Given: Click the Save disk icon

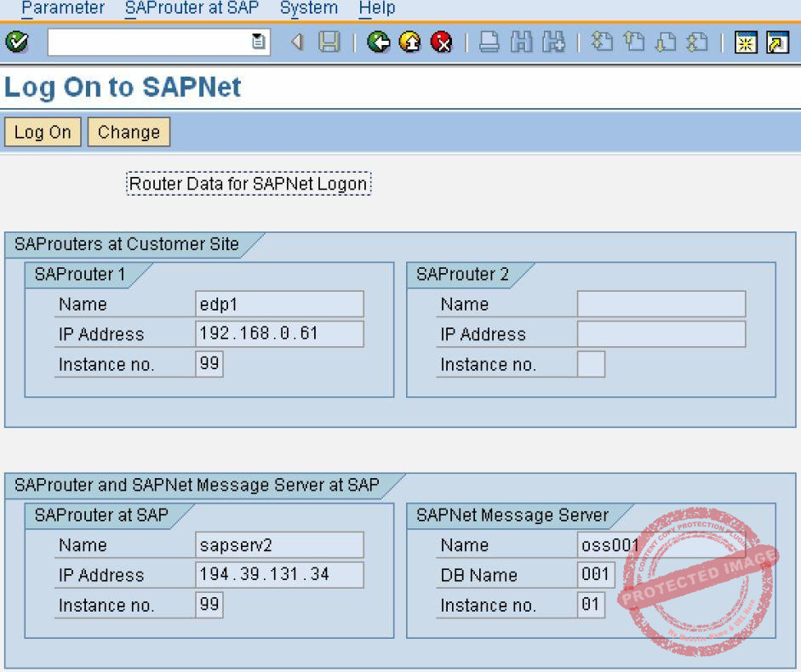Looking at the screenshot, I should click(x=329, y=43).
